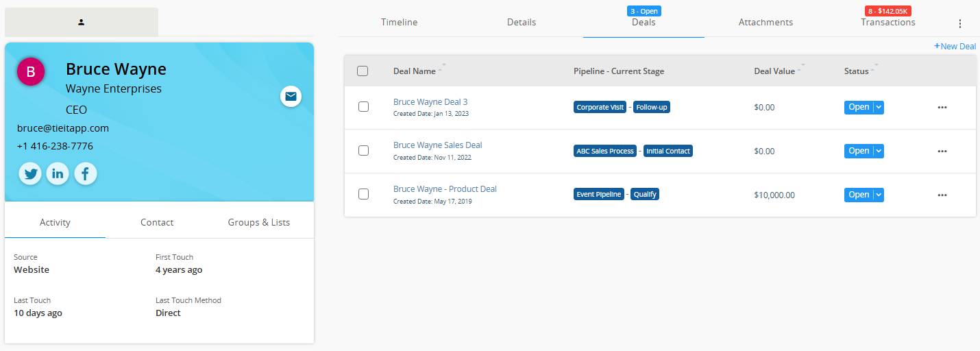Click the Bruce Wayne name heading

click(x=116, y=69)
